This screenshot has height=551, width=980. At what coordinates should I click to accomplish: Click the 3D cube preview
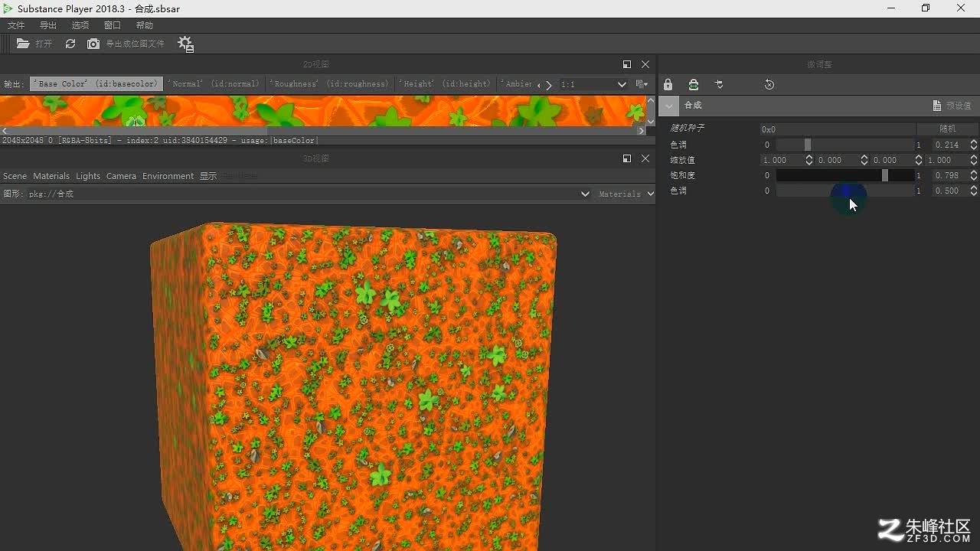(352, 386)
